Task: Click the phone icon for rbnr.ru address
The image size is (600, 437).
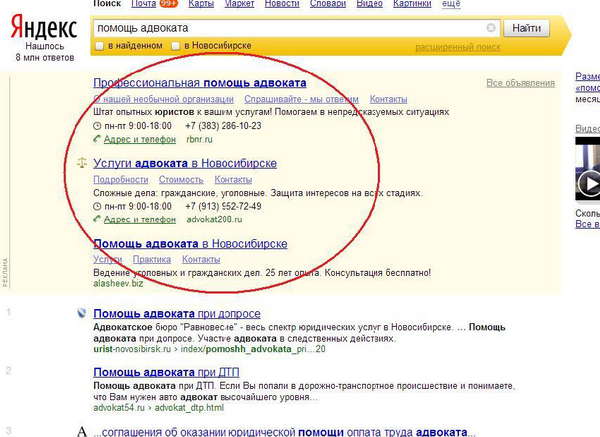Action: 97,139
